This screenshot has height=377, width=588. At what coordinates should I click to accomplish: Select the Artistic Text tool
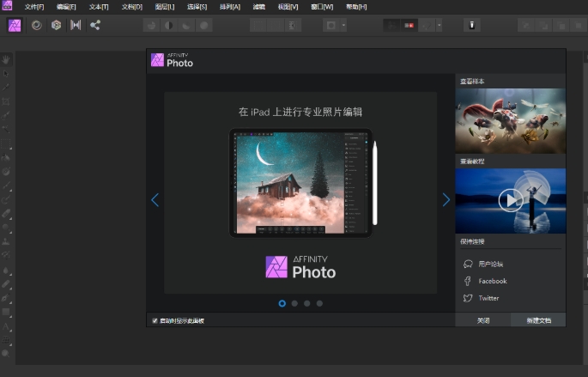pyautogui.click(x=6, y=326)
